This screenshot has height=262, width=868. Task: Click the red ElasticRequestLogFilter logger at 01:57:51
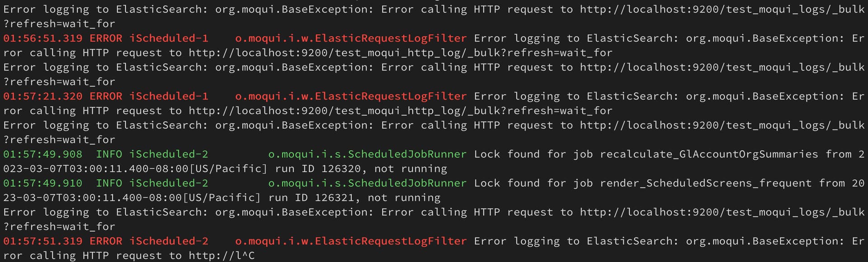[x=351, y=241]
